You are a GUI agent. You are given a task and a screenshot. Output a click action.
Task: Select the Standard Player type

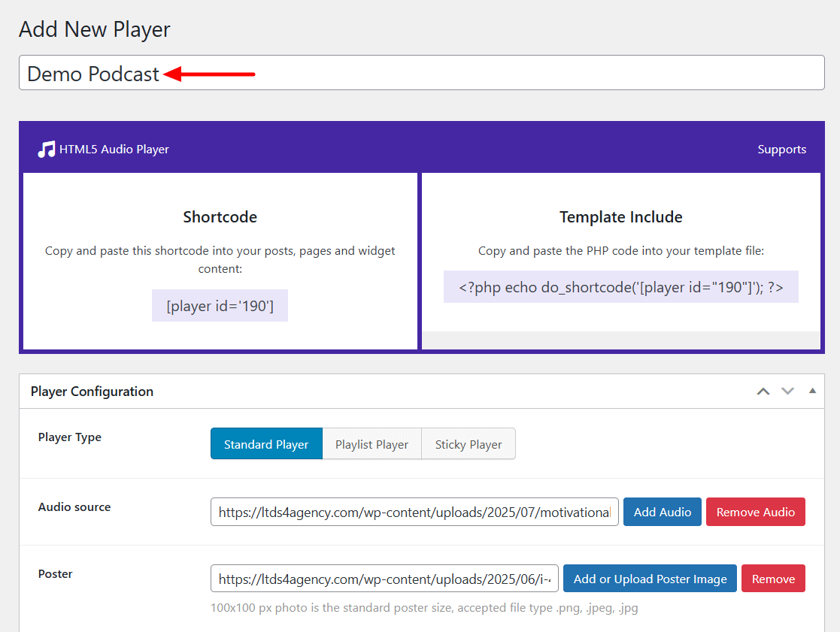click(266, 444)
